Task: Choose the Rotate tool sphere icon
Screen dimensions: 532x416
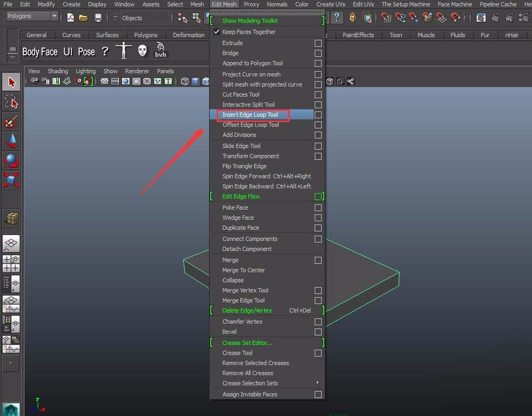Action: click(x=11, y=160)
